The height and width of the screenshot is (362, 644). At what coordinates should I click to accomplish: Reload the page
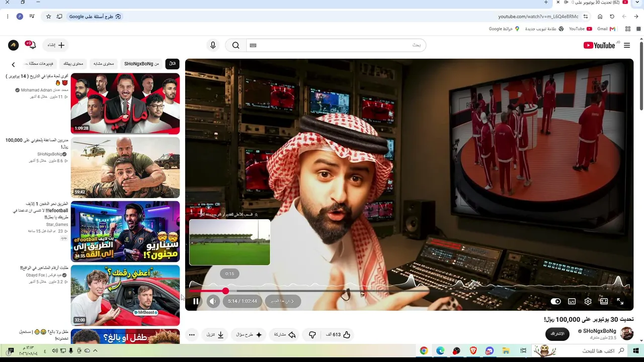coord(612,17)
